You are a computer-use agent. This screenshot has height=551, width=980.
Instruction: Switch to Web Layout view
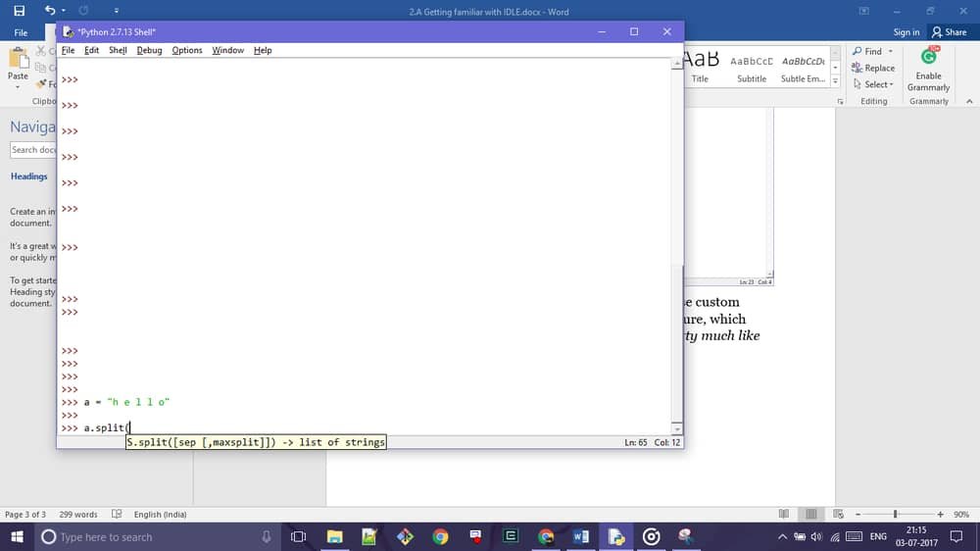[838, 514]
